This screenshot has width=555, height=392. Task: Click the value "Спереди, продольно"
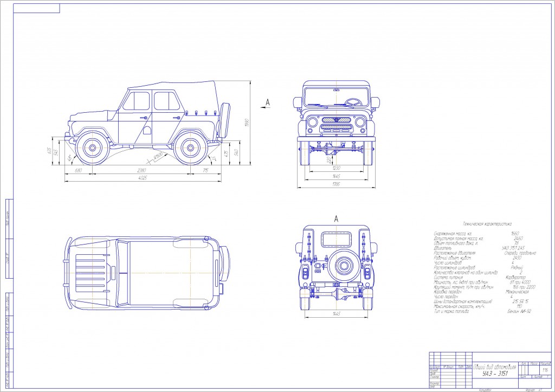pyautogui.click(x=520, y=253)
